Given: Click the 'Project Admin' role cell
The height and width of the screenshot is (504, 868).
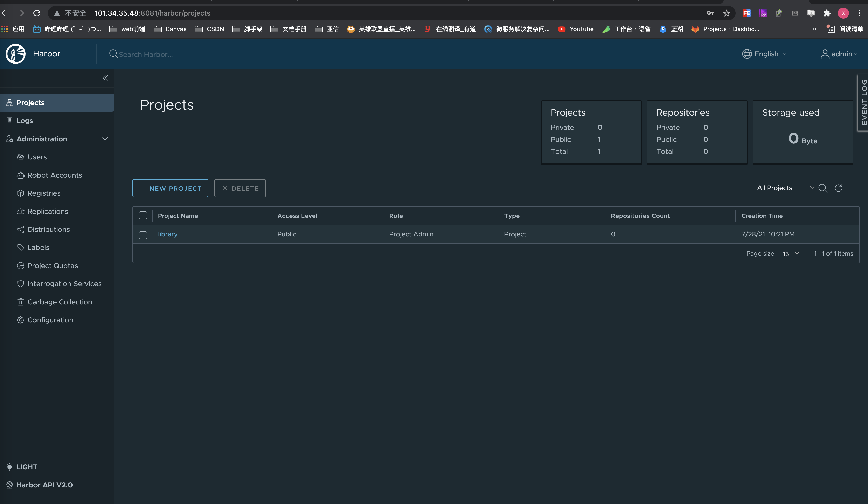Looking at the screenshot, I should click(411, 234).
